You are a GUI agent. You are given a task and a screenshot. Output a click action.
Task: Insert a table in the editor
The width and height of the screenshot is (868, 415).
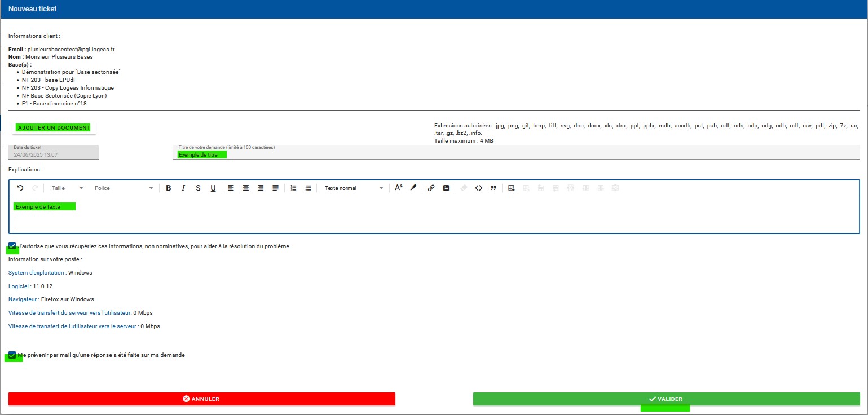(x=512, y=188)
